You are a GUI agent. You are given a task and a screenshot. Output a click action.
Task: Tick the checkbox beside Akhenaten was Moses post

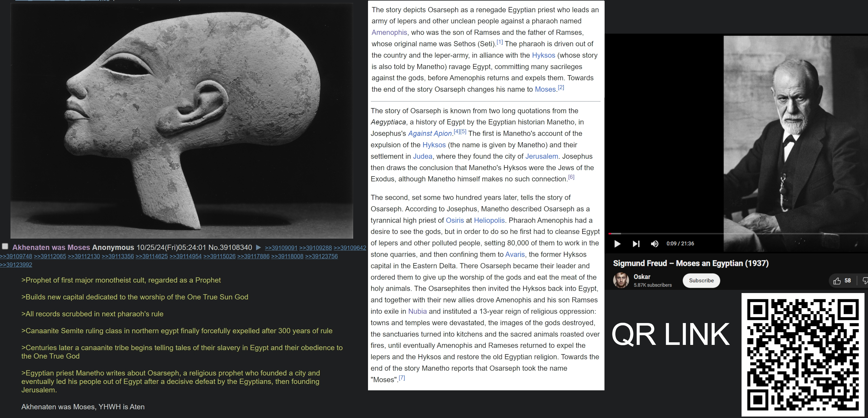[x=5, y=246]
